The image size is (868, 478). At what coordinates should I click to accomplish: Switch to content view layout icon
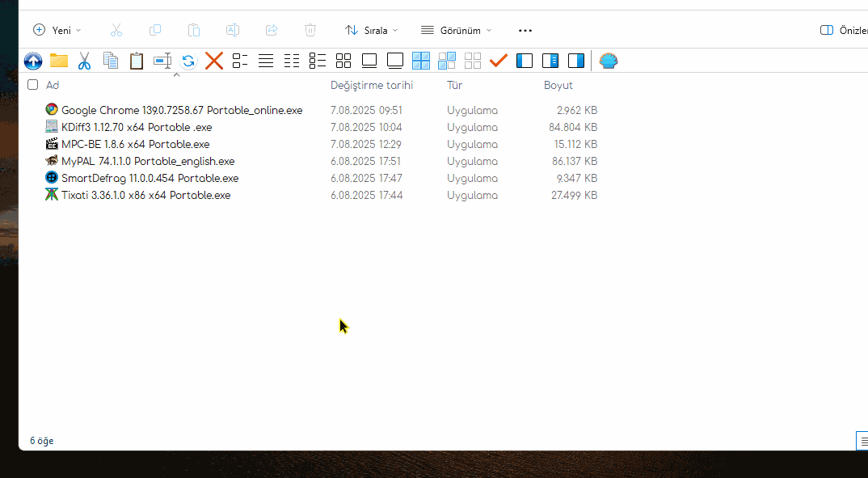click(x=240, y=61)
